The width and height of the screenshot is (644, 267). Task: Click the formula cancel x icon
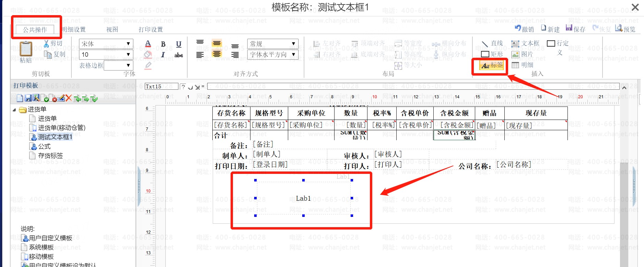(197, 87)
